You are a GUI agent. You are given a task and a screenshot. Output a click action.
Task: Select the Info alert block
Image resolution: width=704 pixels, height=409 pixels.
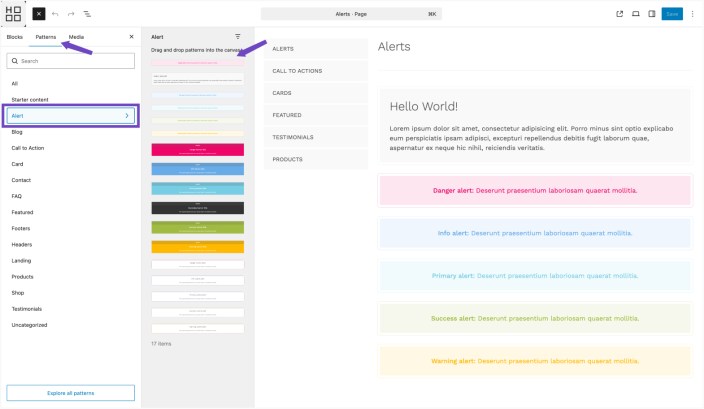coord(535,233)
